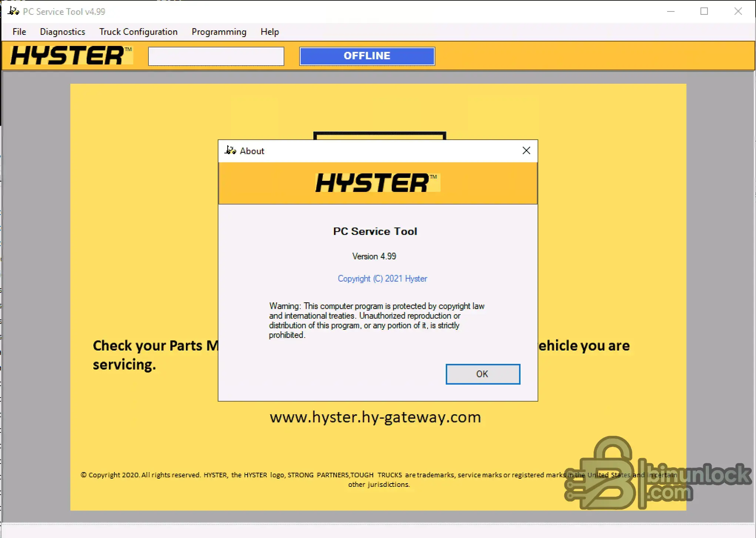Image resolution: width=756 pixels, height=538 pixels.
Task: Click the Hyster logo in the toolbar
Action: (71, 56)
